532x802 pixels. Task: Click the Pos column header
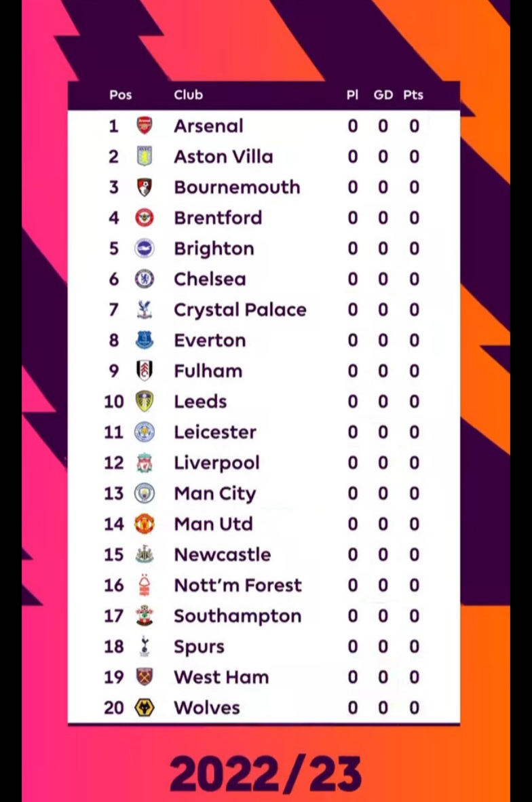tap(121, 95)
